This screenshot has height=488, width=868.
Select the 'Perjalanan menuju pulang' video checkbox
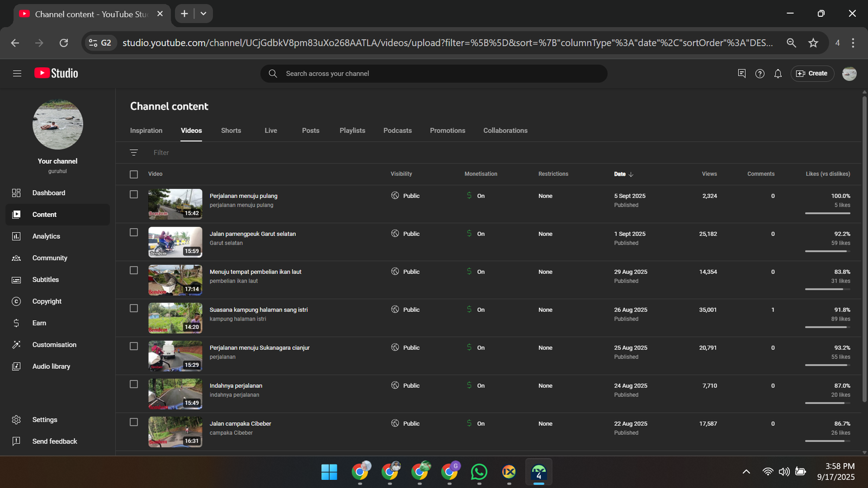coord(134,195)
